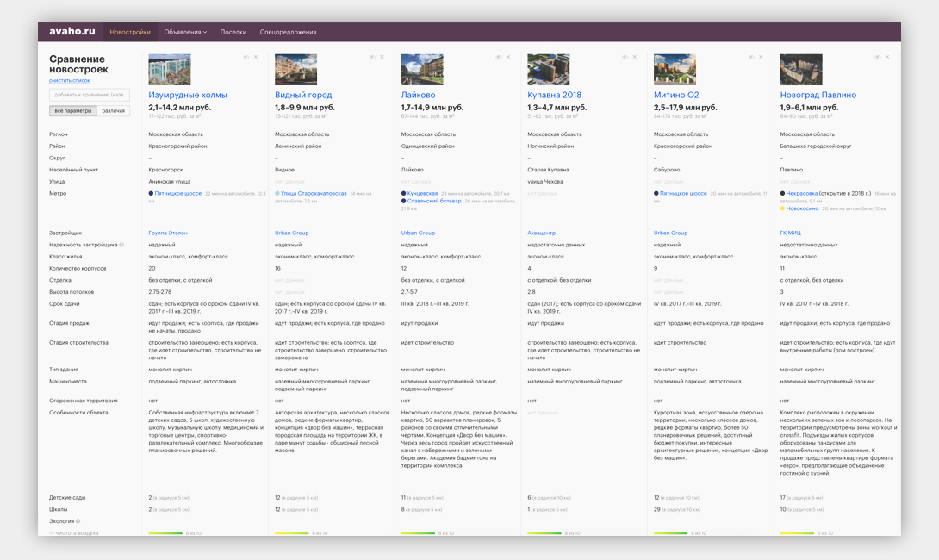The height and width of the screenshot is (560, 939).
Task: Open the Поселки menu item
Action: (233, 32)
